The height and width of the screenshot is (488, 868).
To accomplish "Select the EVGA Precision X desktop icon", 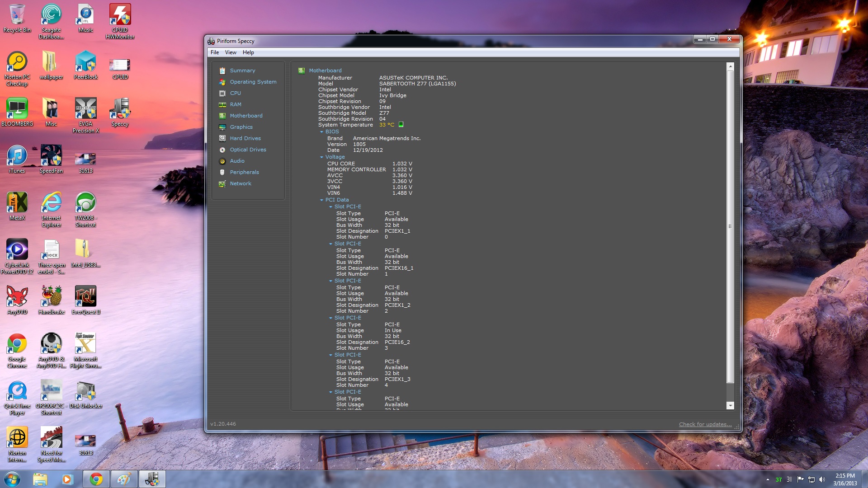I will tap(86, 115).
